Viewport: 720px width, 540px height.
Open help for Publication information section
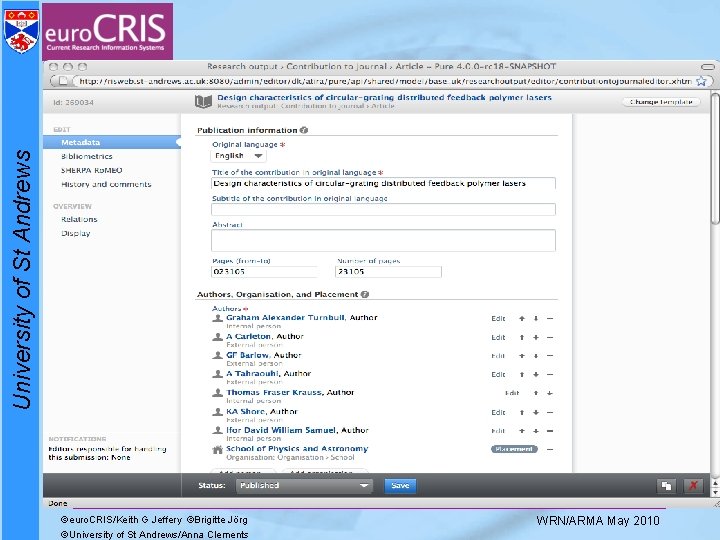pyautogui.click(x=304, y=130)
